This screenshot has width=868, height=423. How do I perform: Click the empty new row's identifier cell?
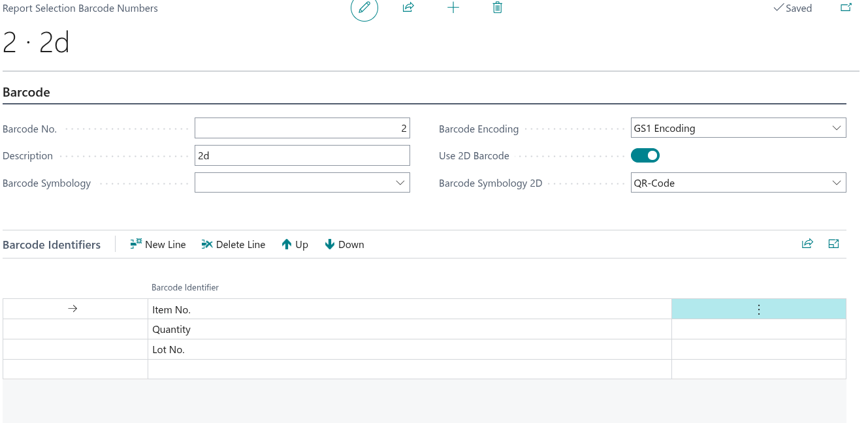(x=410, y=369)
